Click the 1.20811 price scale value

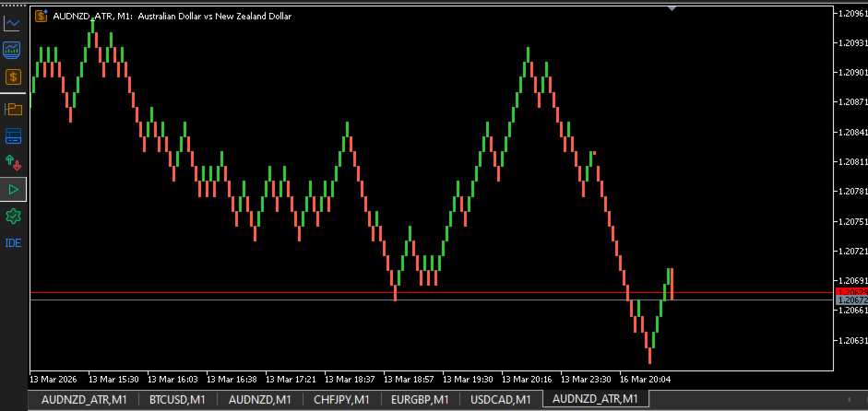[x=853, y=162]
